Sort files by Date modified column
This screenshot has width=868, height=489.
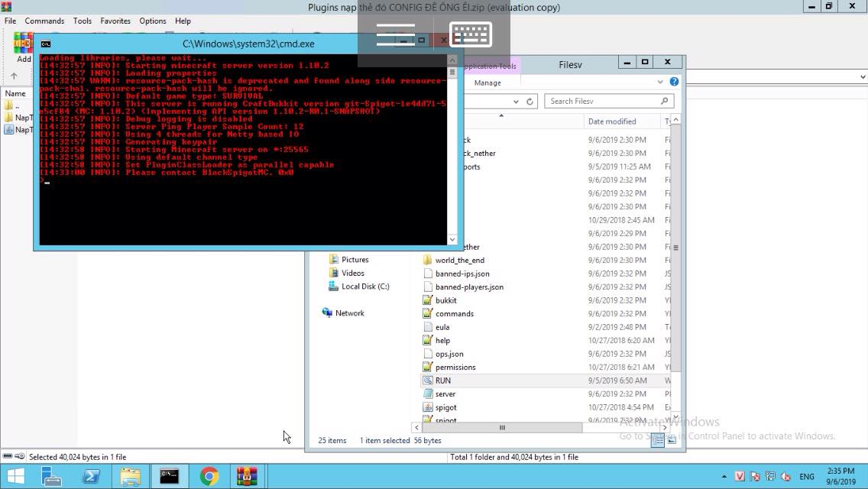[x=612, y=121]
